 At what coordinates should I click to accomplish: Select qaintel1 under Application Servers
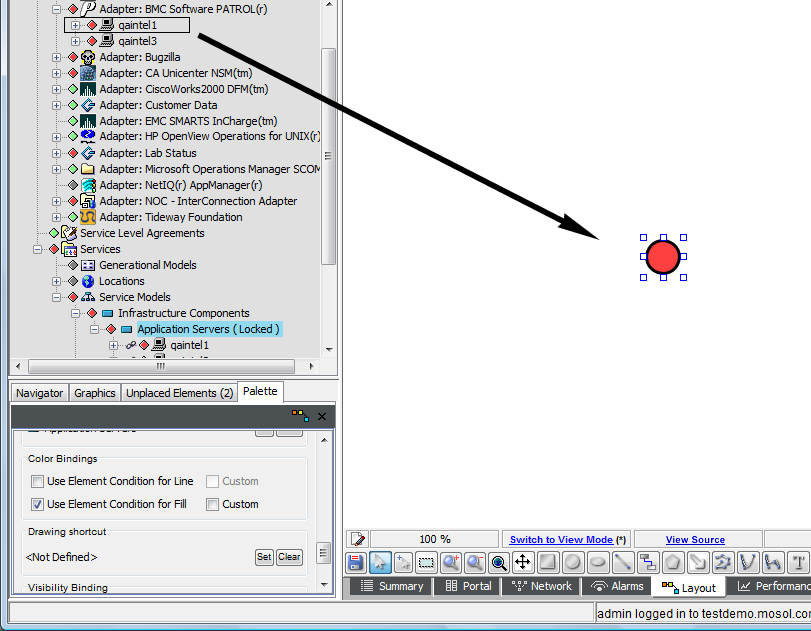[189, 345]
